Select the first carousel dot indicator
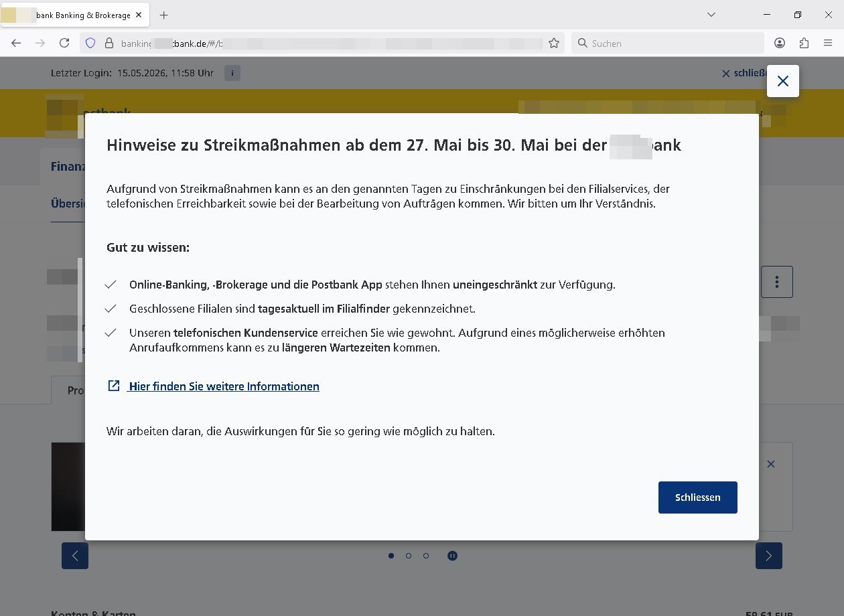 (391, 555)
